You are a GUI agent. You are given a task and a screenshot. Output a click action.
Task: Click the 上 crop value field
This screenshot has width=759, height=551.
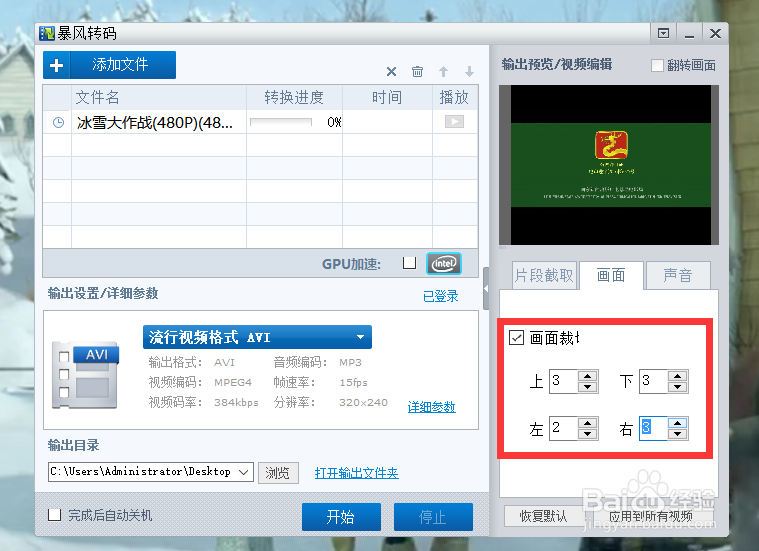563,381
